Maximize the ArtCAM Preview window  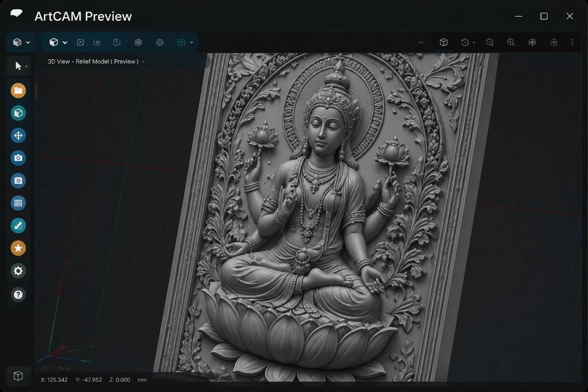coord(544,16)
